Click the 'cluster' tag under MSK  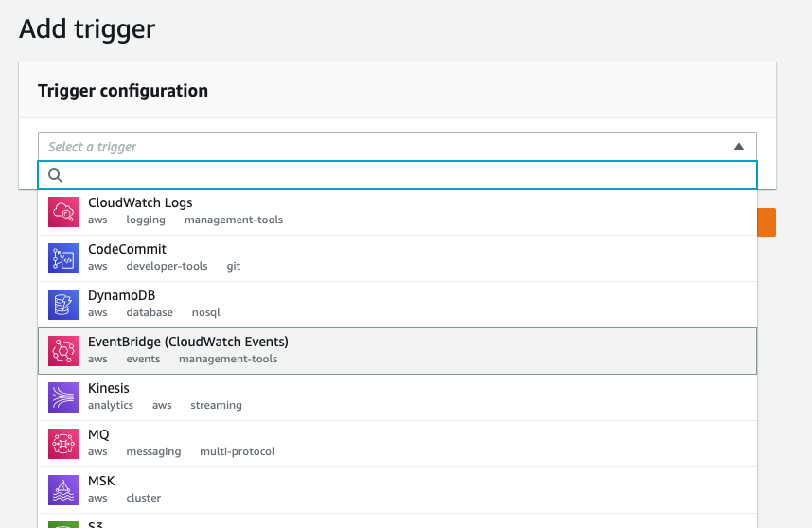[x=144, y=498]
